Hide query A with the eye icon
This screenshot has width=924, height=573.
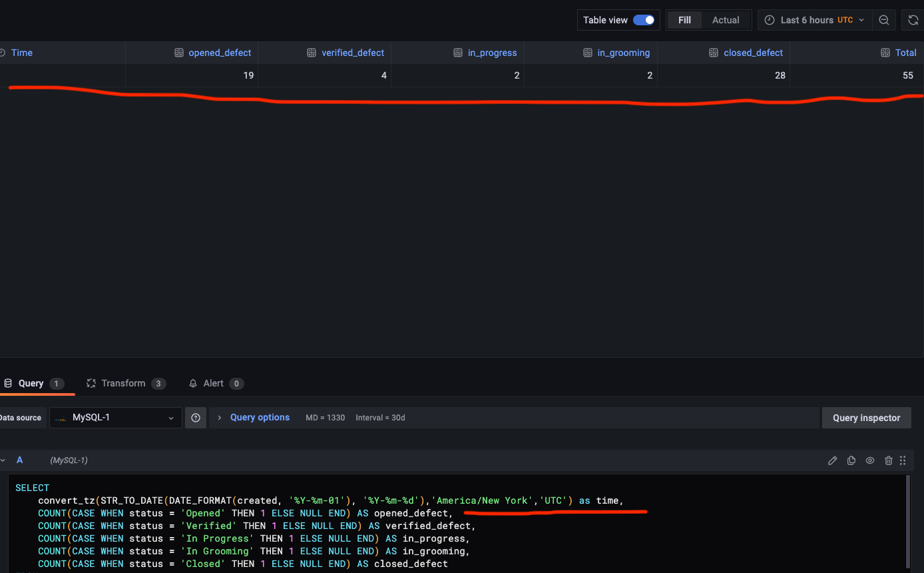pos(870,460)
